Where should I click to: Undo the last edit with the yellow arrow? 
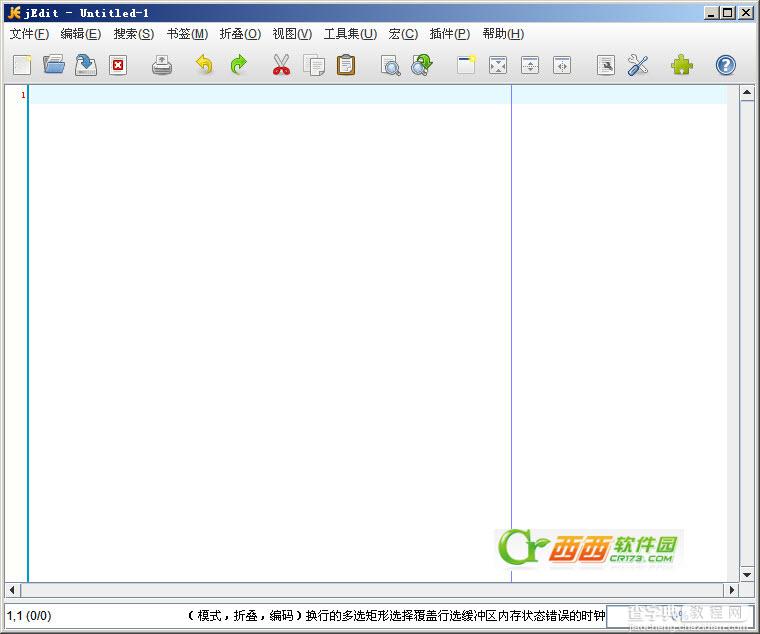(205, 65)
